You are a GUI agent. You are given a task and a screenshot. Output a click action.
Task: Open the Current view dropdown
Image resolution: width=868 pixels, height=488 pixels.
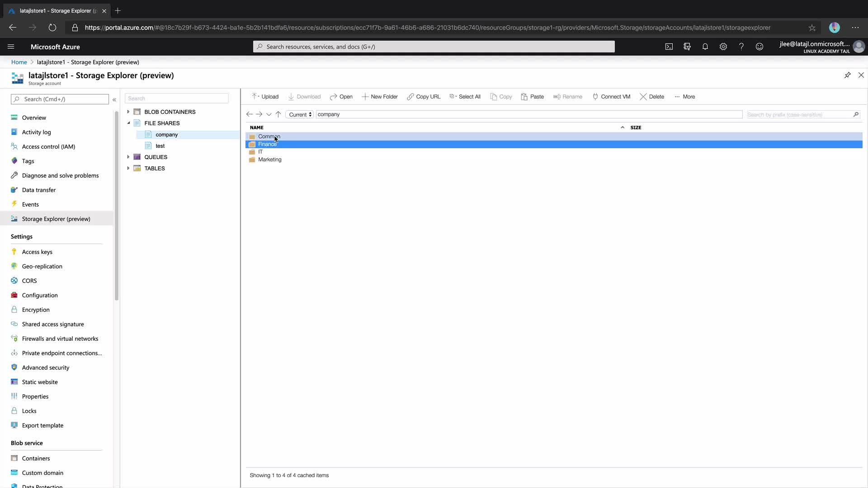click(300, 115)
